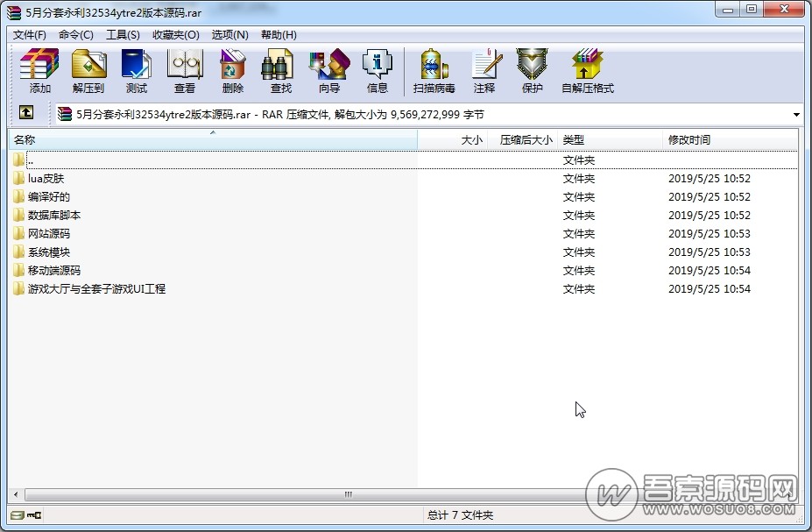Select the 系统模块 folder name
Viewport: 812px width, 532px height.
49,252
